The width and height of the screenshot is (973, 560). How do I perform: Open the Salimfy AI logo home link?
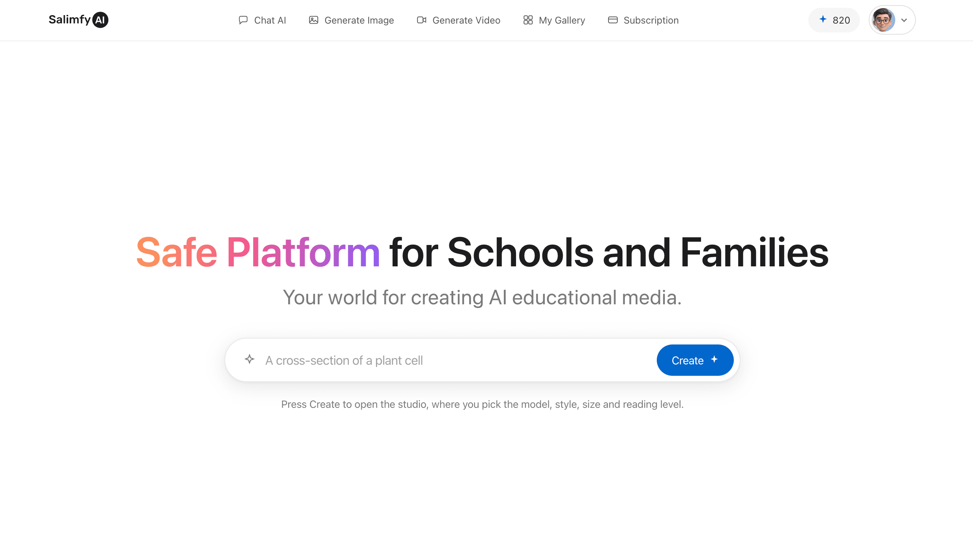(x=79, y=20)
